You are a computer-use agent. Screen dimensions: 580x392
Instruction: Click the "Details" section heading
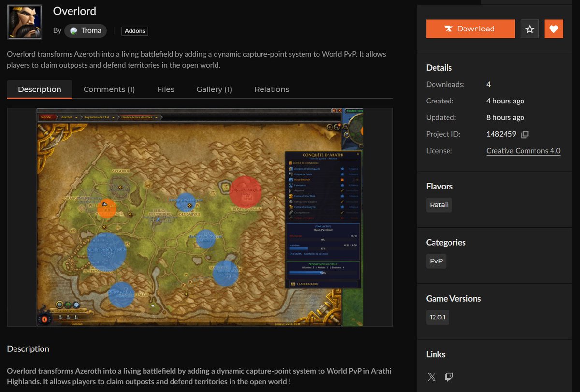439,68
